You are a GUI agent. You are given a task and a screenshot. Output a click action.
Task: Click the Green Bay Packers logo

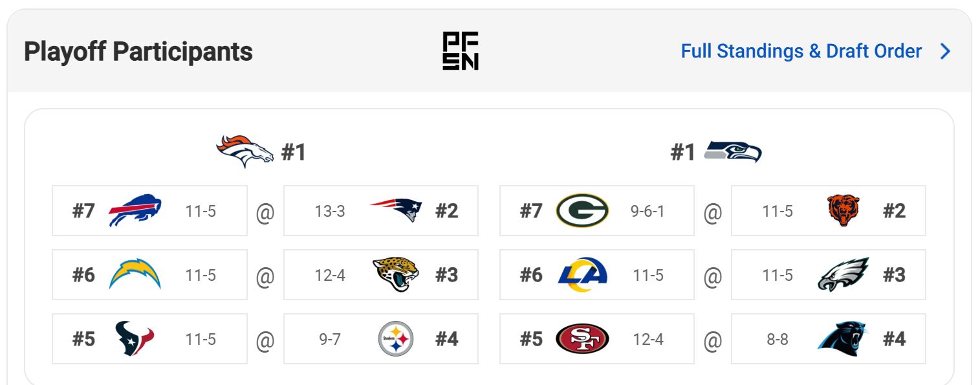click(582, 210)
